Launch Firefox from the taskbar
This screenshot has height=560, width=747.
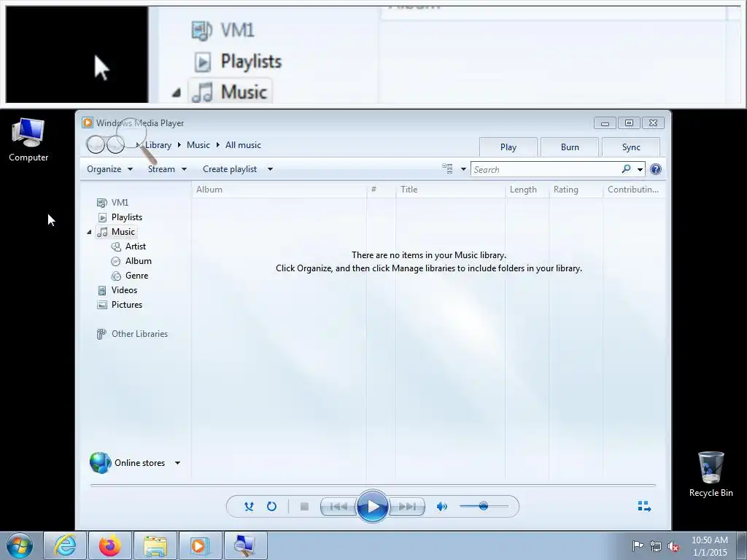109,545
